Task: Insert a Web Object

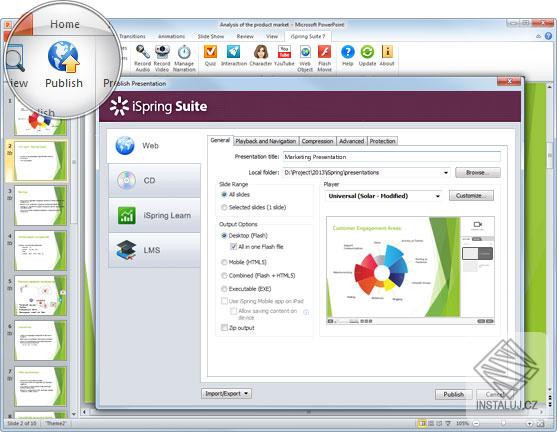Action: click(305, 58)
